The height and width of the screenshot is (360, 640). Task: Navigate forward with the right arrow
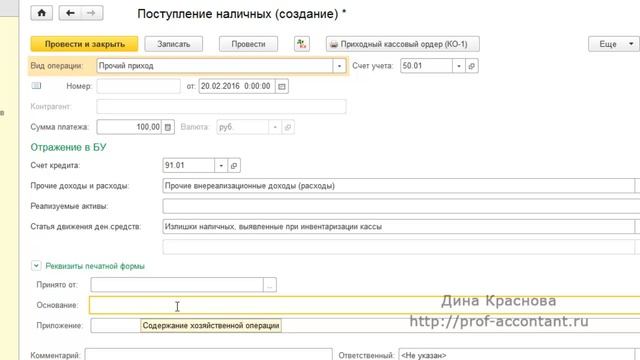91,13
